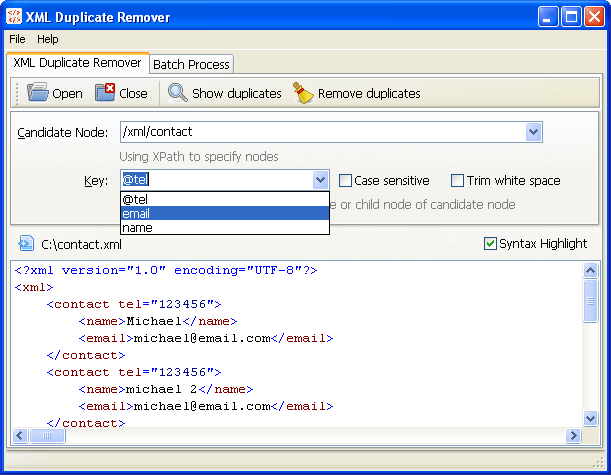Click the vertical scrollbar up arrow
The width and height of the screenshot is (611, 475).
(x=590, y=270)
